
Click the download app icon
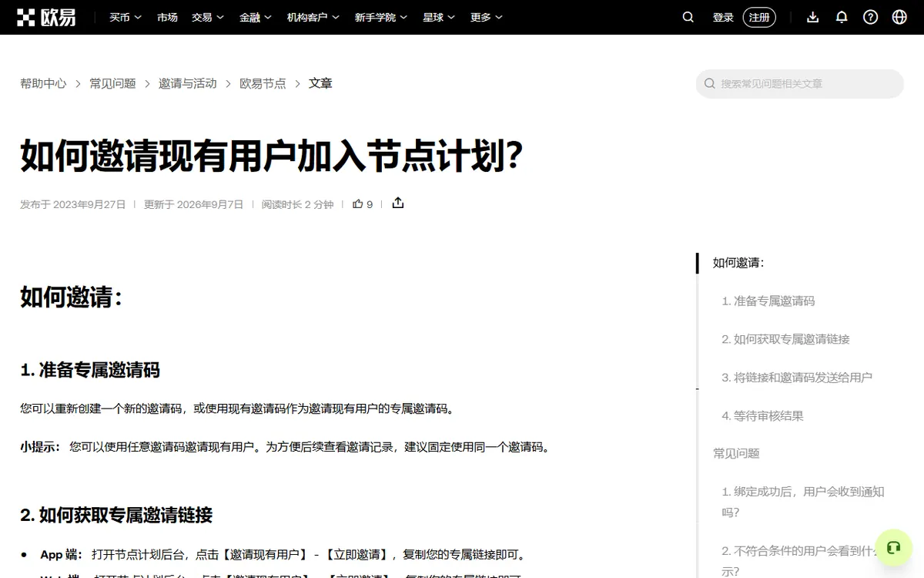point(812,17)
